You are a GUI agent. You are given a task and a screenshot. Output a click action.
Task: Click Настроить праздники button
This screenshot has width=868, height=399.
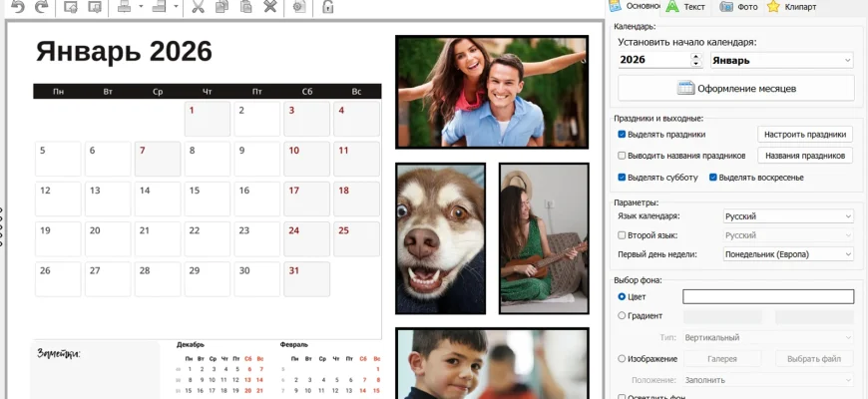coord(805,135)
